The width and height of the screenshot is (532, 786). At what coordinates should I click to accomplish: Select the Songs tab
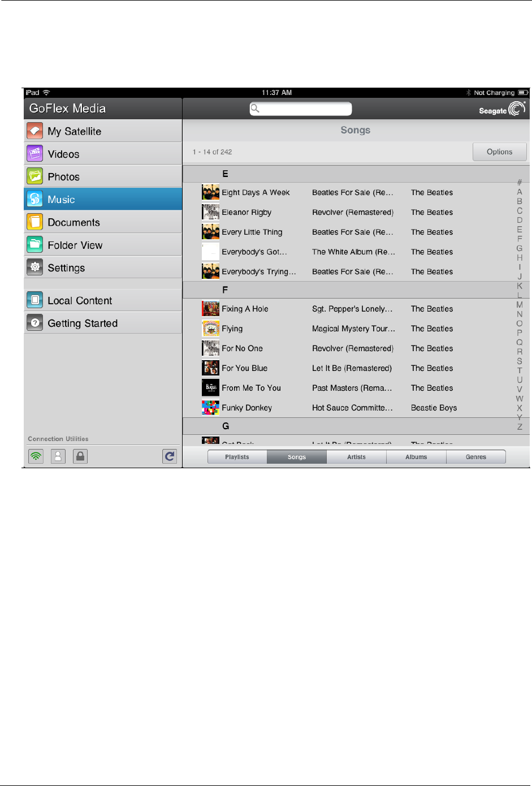[297, 457]
